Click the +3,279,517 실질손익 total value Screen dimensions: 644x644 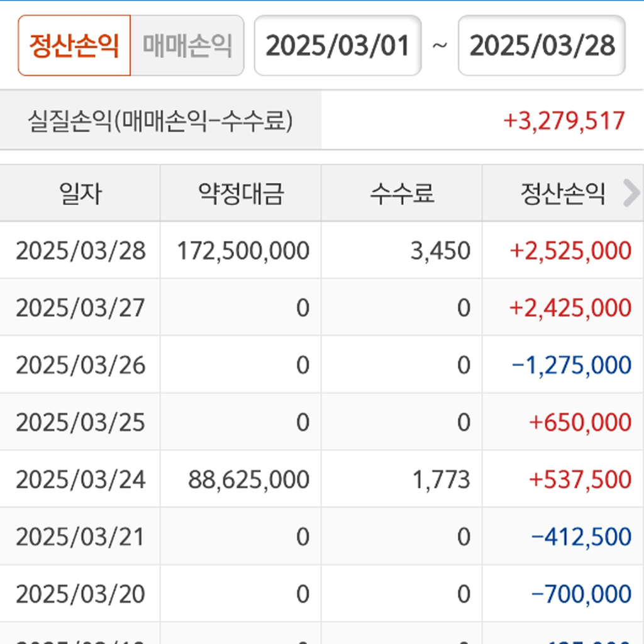(564, 120)
